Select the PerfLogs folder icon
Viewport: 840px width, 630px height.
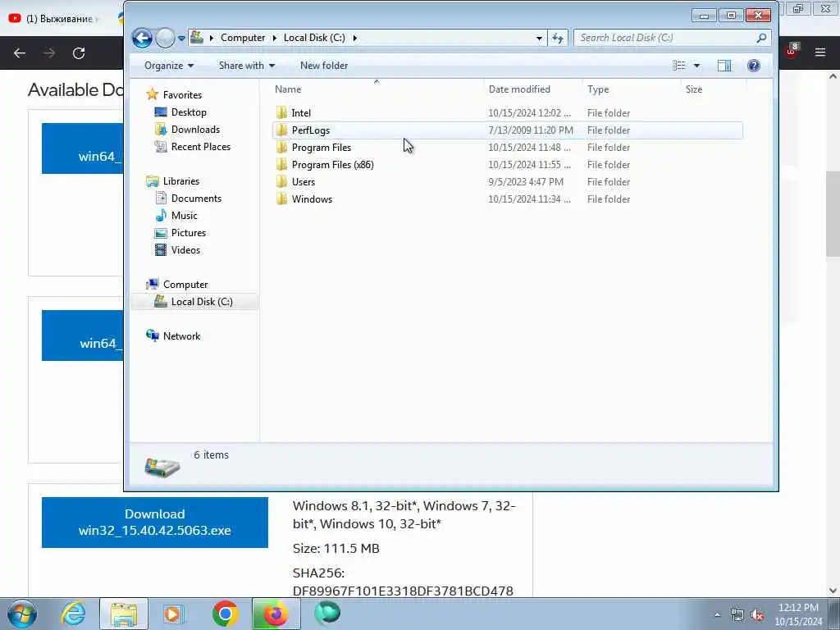pyautogui.click(x=282, y=130)
